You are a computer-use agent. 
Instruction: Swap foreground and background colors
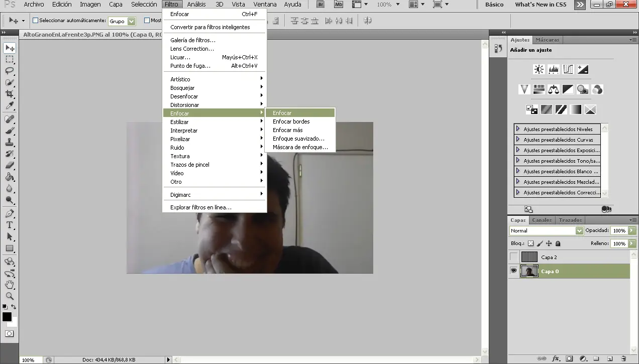(x=14, y=306)
